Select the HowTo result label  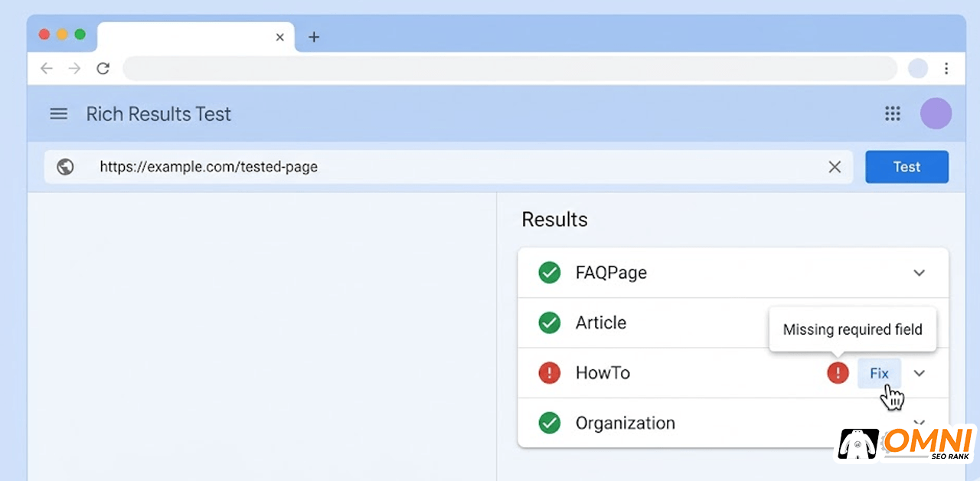[x=603, y=373]
